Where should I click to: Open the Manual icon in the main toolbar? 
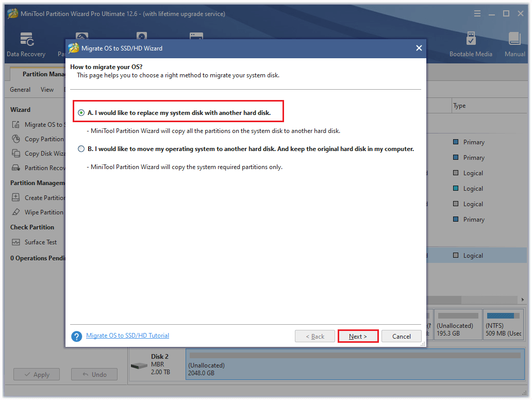click(514, 44)
